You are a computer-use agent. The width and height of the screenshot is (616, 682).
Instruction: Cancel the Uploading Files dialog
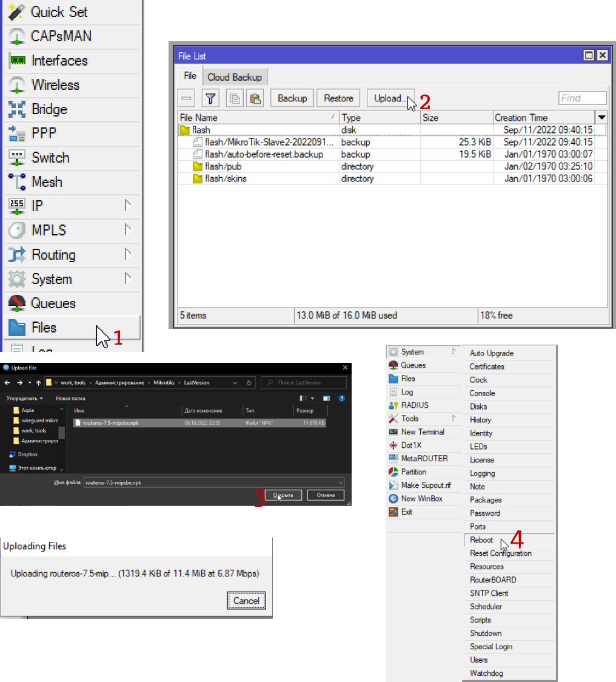click(x=246, y=601)
